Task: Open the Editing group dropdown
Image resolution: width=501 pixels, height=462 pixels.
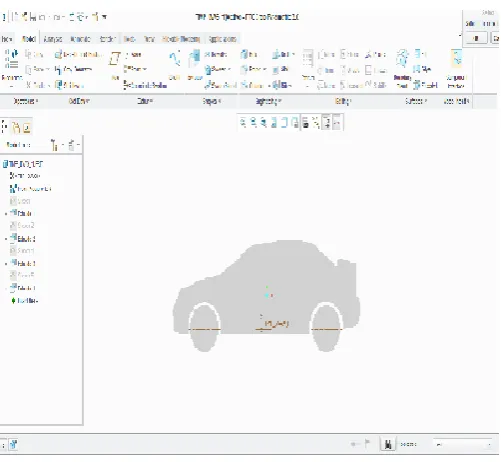Action: [x=343, y=101]
